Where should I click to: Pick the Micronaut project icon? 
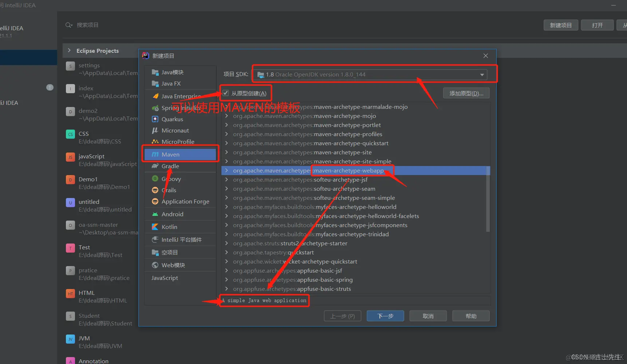[155, 130]
